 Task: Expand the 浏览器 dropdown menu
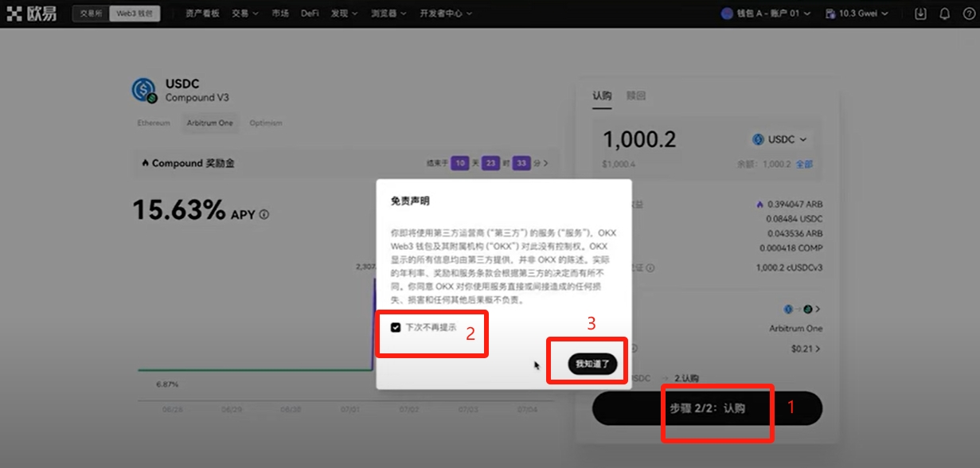[389, 14]
